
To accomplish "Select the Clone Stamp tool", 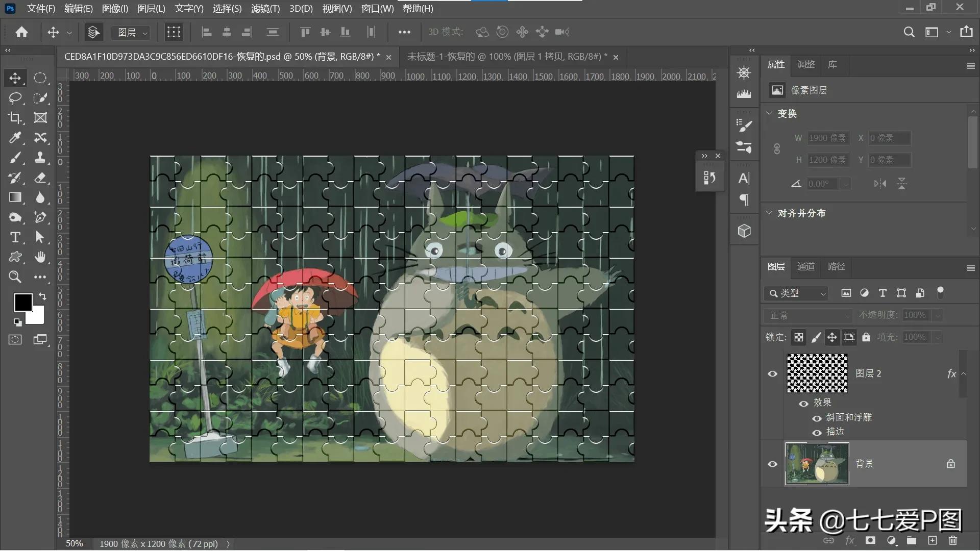I will 40,158.
